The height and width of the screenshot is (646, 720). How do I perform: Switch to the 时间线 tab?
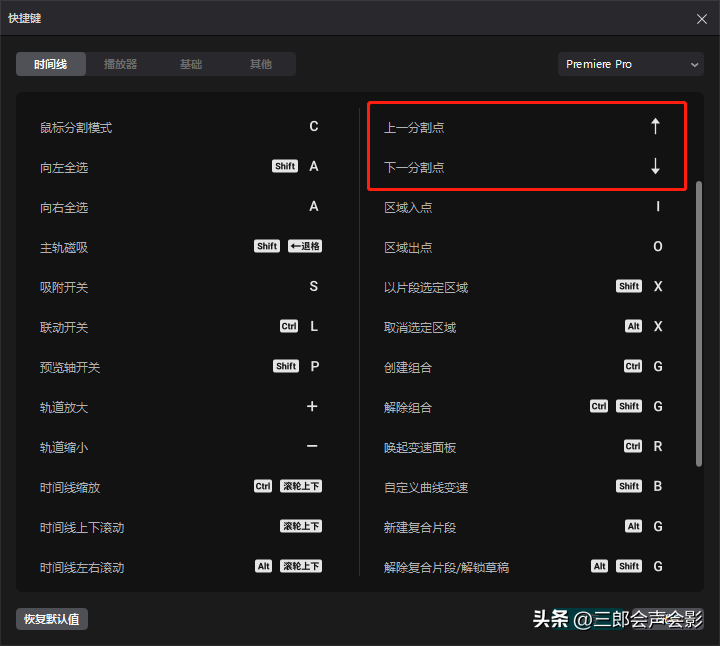coord(51,64)
